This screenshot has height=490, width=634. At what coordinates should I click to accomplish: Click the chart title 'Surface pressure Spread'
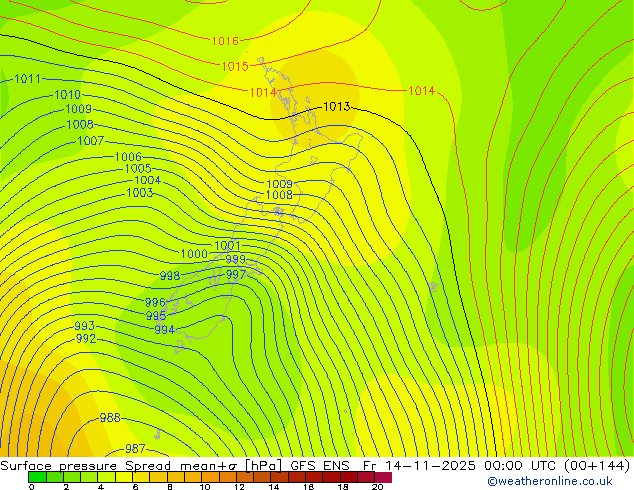coord(86,466)
